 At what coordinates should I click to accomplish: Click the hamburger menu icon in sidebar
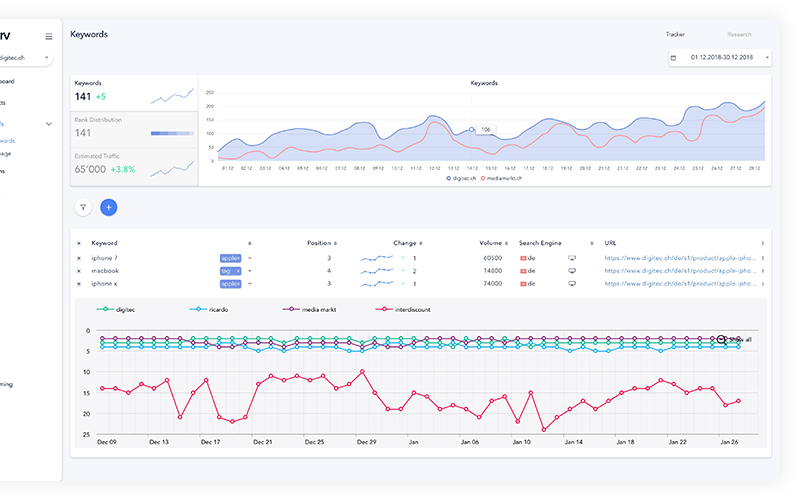[x=49, y=37]
